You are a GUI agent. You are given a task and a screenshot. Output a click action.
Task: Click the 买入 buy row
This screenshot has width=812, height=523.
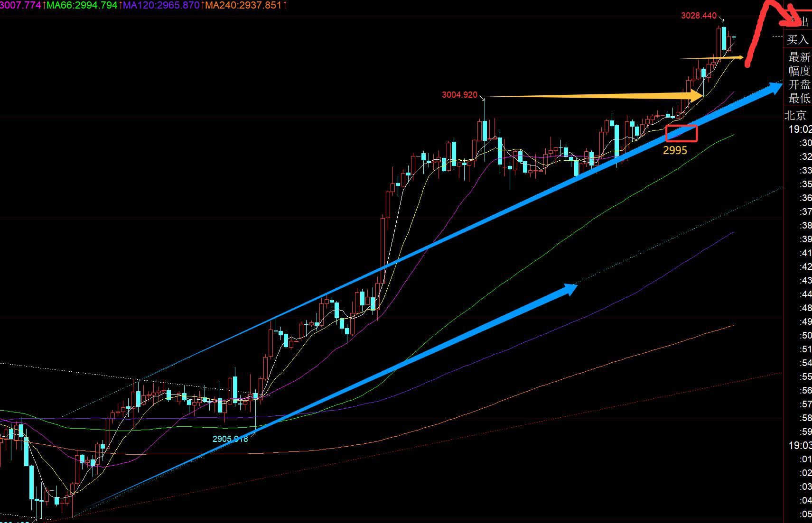point(797,39)
